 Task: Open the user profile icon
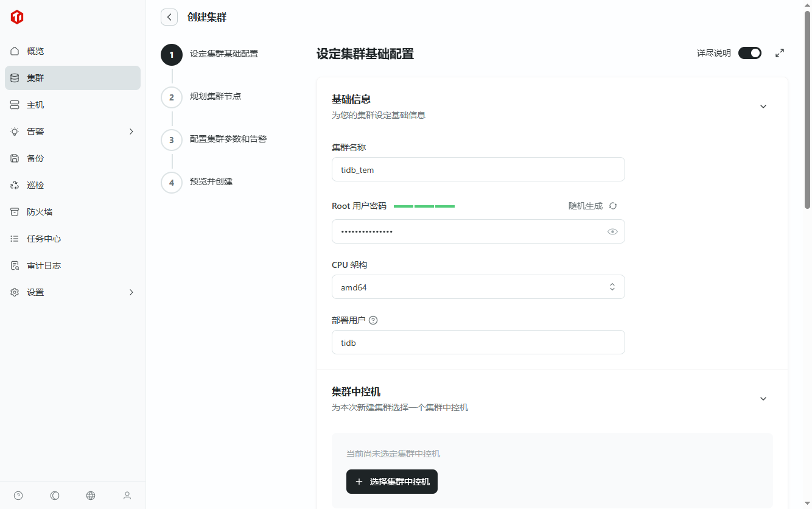[127, 496]
